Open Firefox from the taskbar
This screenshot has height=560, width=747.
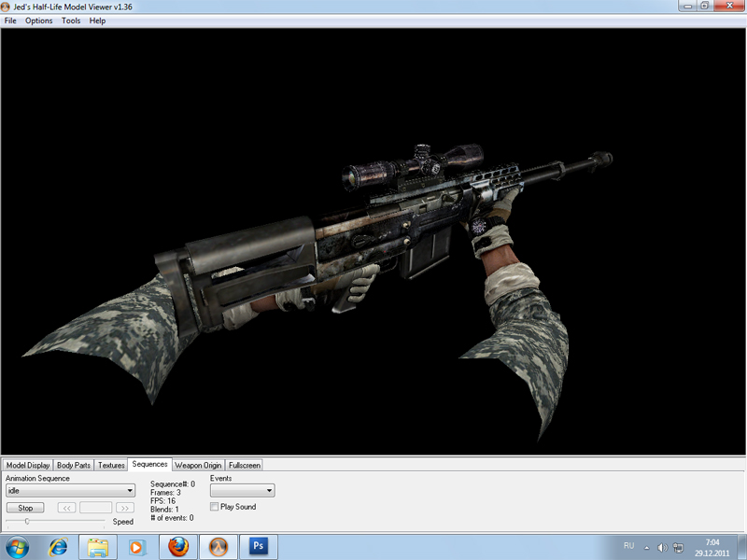[x=178, y=547]
